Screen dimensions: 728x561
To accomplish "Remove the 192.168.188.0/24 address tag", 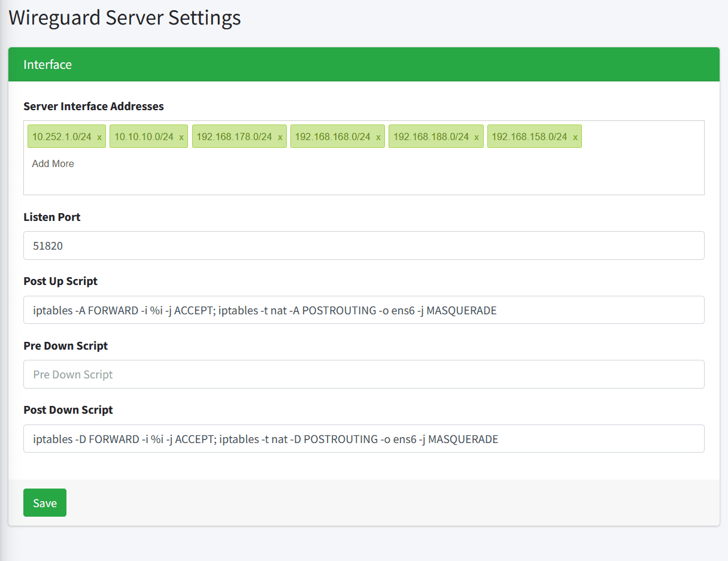I will 477,137.
